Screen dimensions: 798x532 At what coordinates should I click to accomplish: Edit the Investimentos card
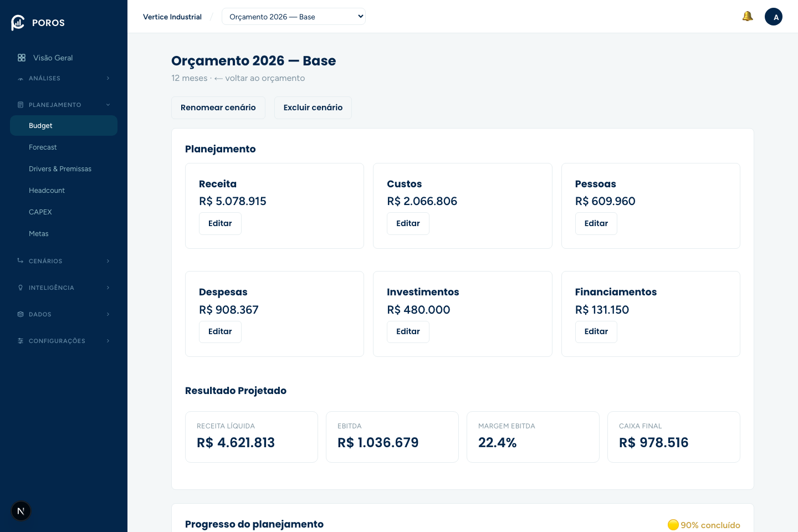(408, 331)
